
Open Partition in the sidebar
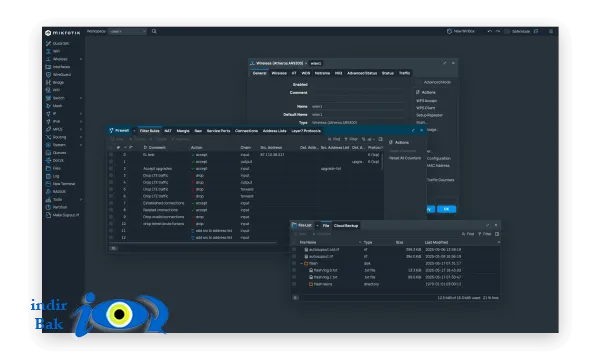57,207
